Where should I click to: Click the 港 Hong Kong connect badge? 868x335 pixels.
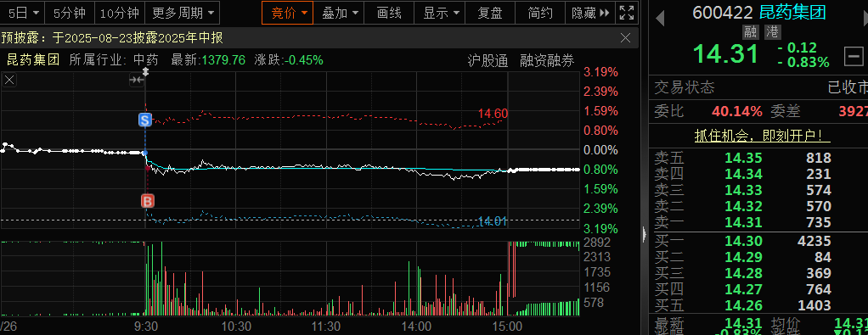(772, 32)
